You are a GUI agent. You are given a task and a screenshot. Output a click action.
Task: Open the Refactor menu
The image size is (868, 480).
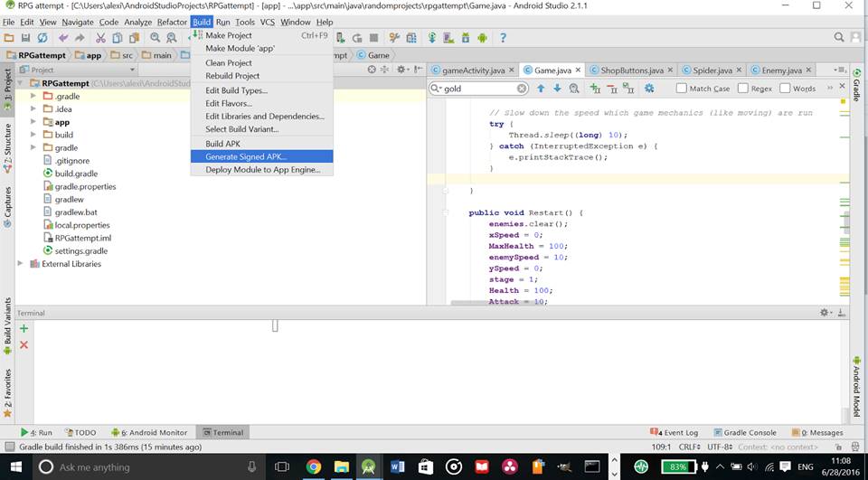[172, 22]
